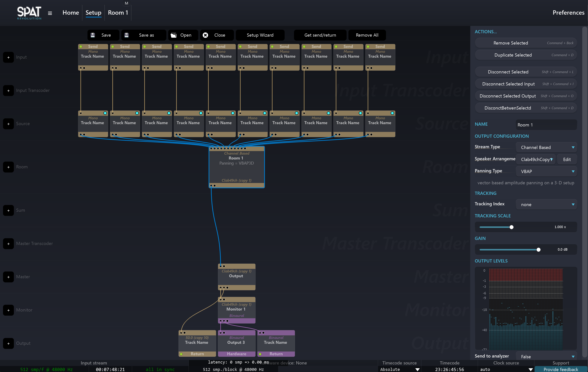Select the 50.0 (copy 10) Return node

tap(197, 343)
